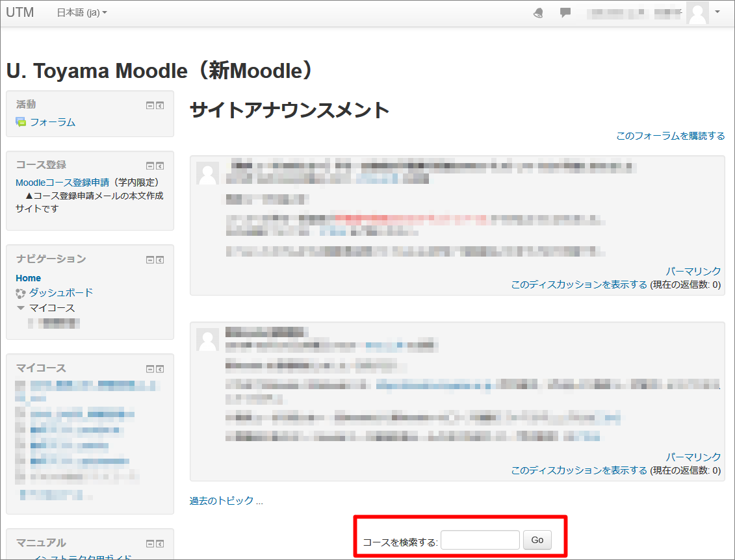Click the second post's author avatar
The image size is (735, 560).
[208, 339]
